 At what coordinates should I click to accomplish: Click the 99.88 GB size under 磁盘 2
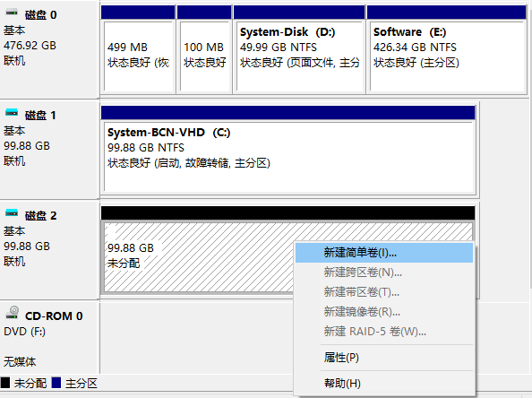tap(27, 247)
